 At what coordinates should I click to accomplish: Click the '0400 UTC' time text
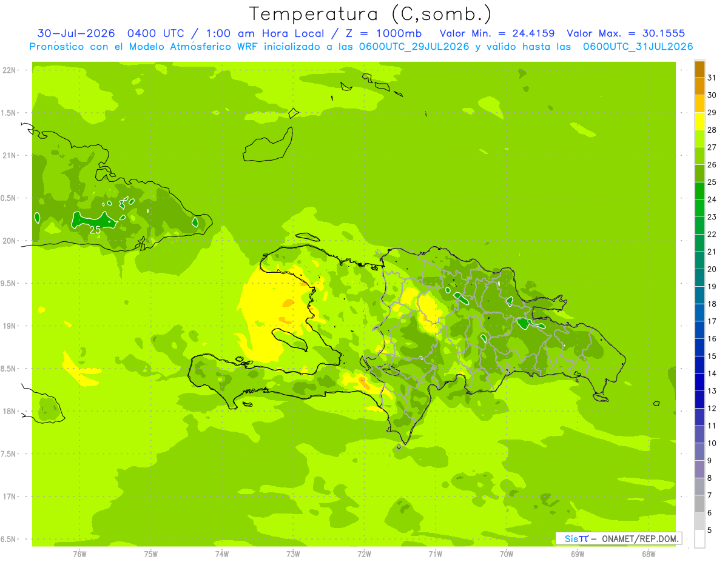(156, 33)
